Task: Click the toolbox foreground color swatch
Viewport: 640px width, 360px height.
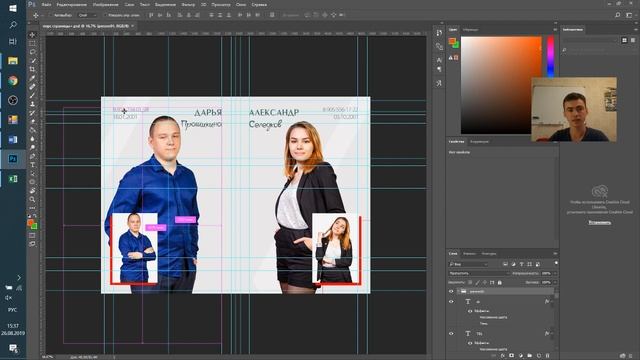Action: [x=31, y=223]
